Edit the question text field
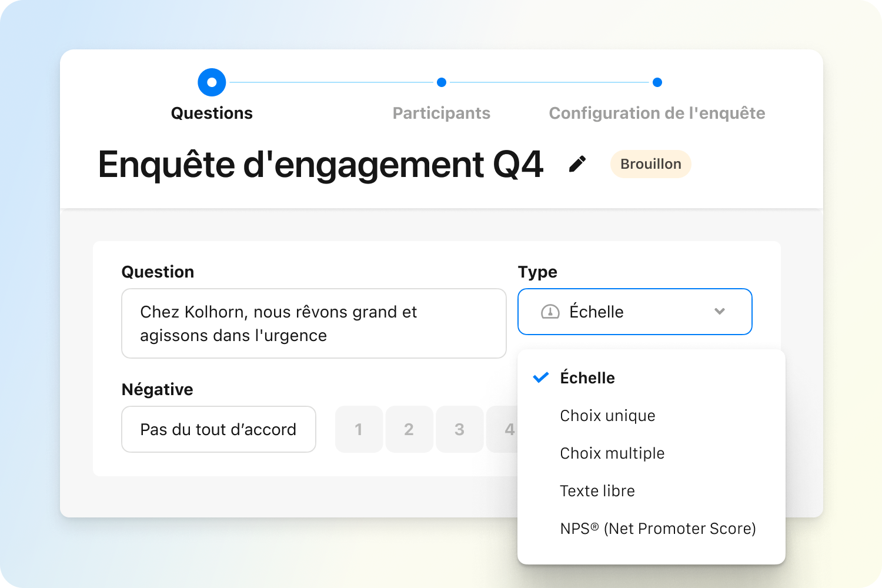882x588 pixels. [x=314, y=323]
